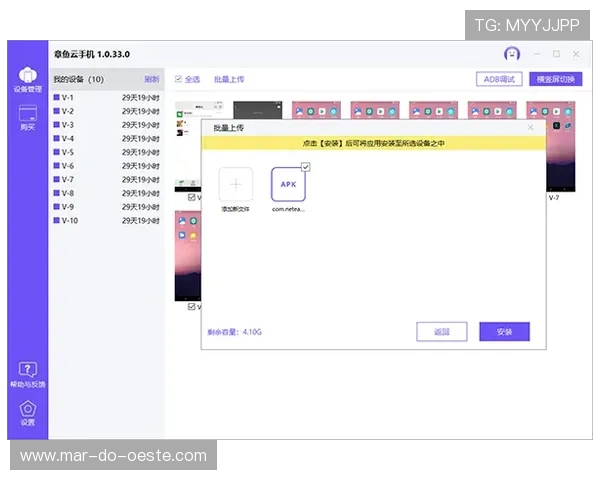The height and width of the screenshot is (480, 600).
Task: Open the 设置 settings icon
Action: pos(27,412)
